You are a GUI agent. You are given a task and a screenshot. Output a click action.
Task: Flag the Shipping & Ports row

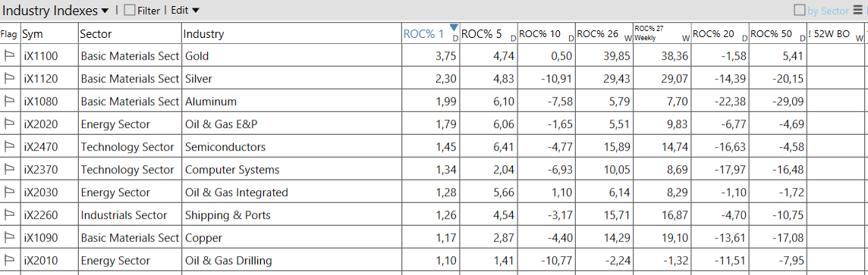point(9,214)
